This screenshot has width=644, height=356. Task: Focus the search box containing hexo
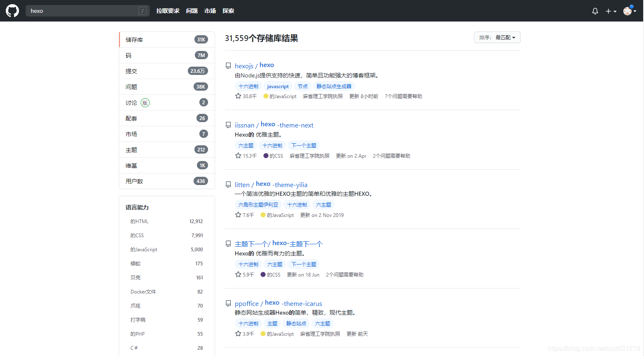(88, 11)
